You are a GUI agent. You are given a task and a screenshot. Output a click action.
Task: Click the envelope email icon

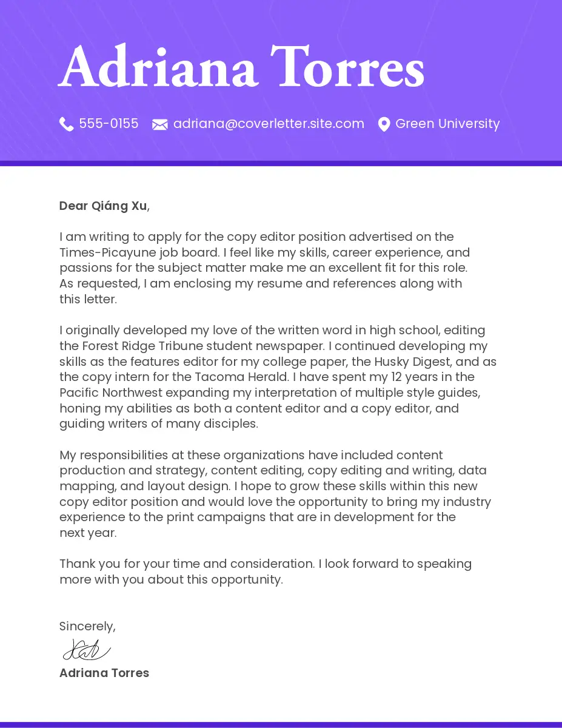(x=160, y=124)
